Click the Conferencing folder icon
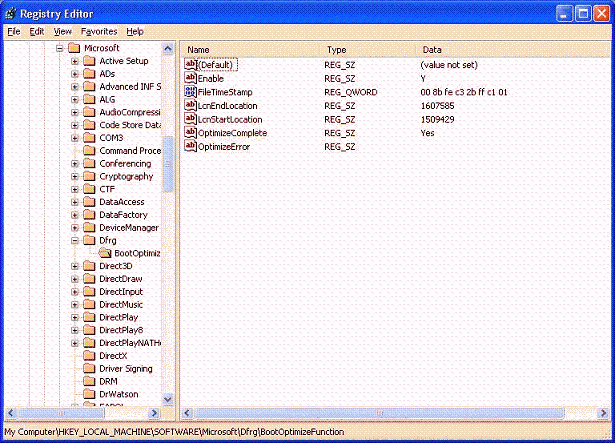Screen dimensions: 615x443 click(89, 164)
